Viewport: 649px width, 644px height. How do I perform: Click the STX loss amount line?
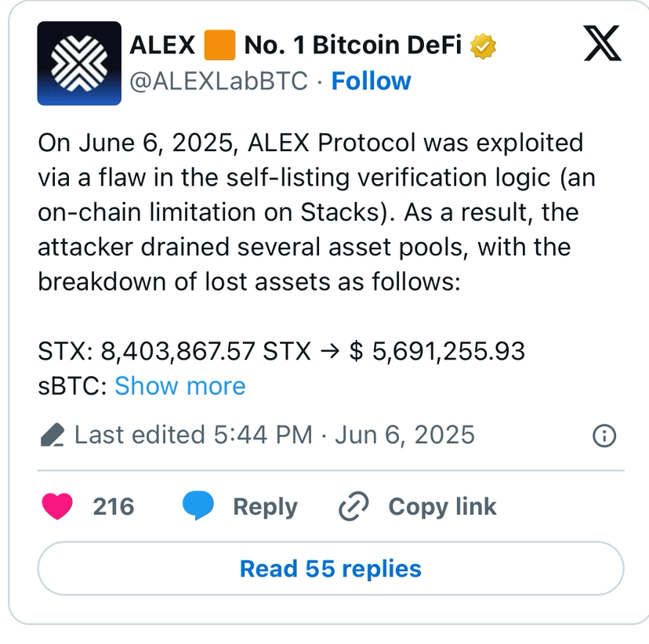pyautogui.click(x=281, y=351)
